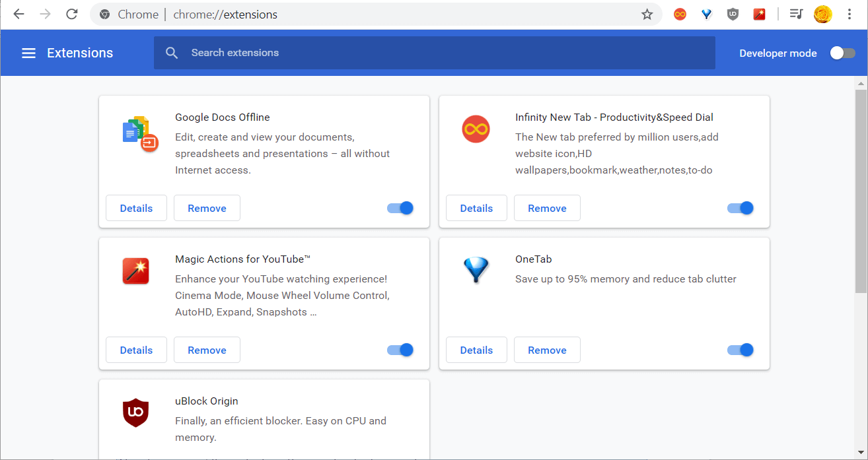
Task: Enable Developer mode toggle
Action: point(842,53)
